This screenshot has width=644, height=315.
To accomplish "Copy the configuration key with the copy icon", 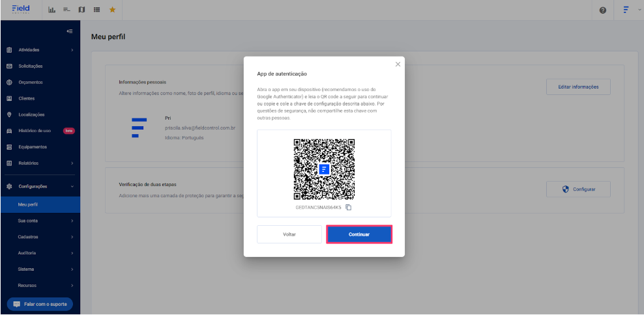I will 348,208.
